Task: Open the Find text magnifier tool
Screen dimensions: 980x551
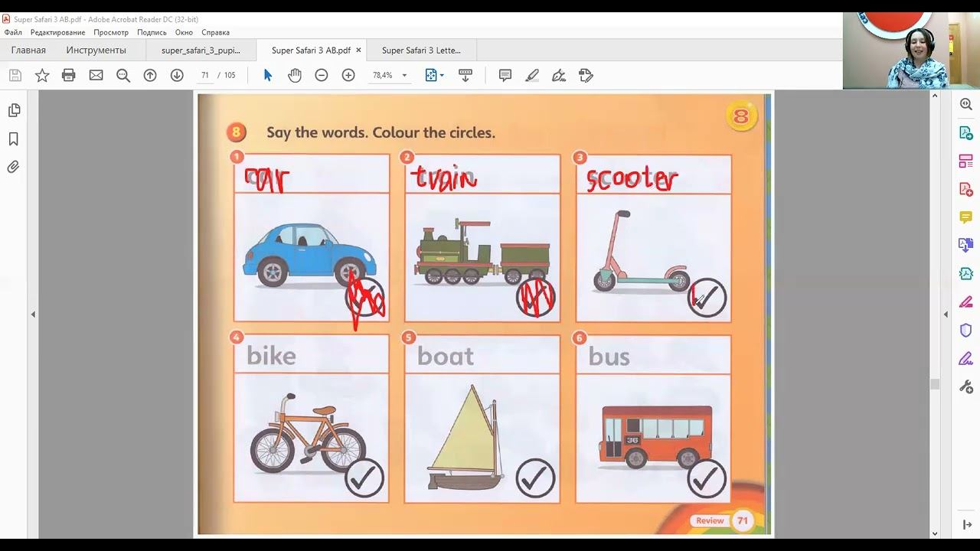Action: tap(123, 75)
